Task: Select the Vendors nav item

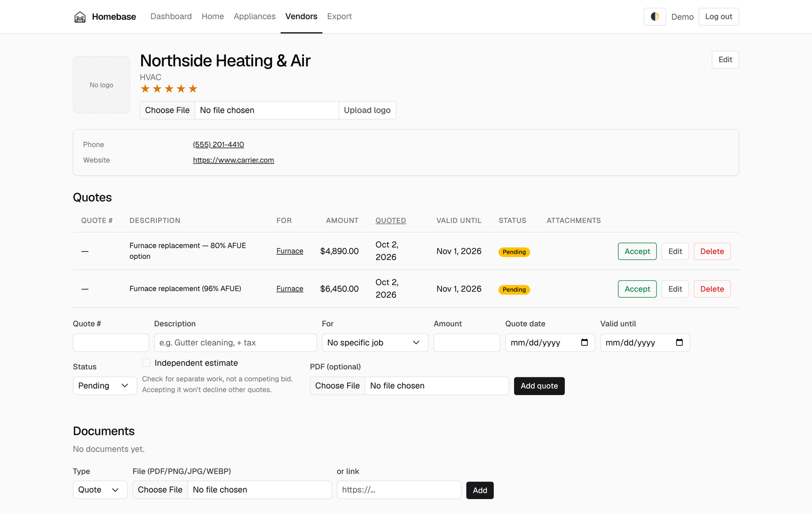Action: pos(301,16)
